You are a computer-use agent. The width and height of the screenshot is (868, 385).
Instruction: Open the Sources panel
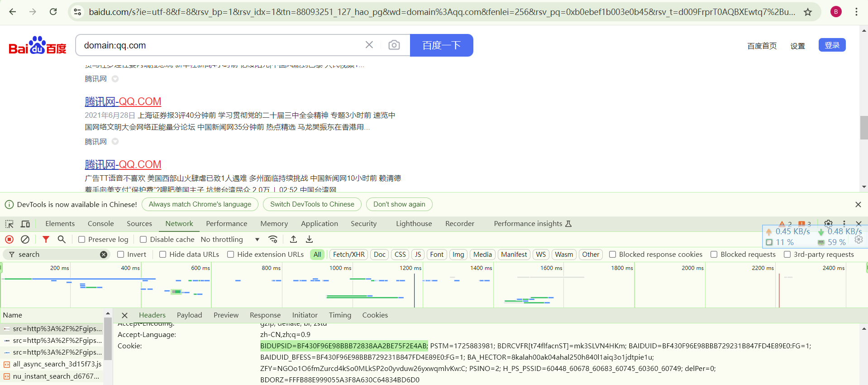[x=139, y=224]
